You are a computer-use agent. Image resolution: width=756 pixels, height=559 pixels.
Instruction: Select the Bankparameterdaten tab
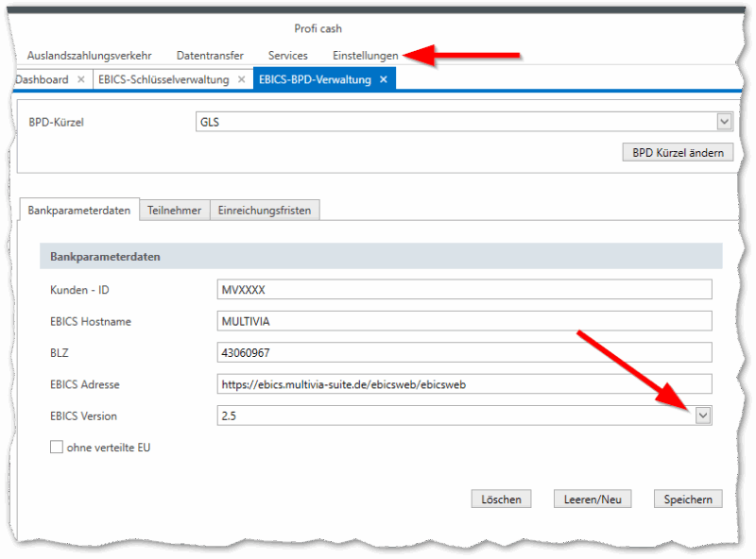pyautogui.click(x=78, y=210)
